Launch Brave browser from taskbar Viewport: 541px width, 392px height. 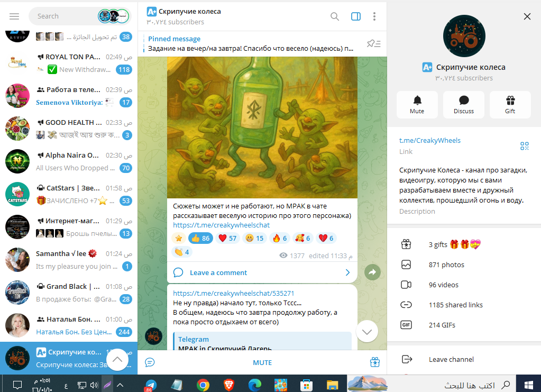tap(229, 385)
